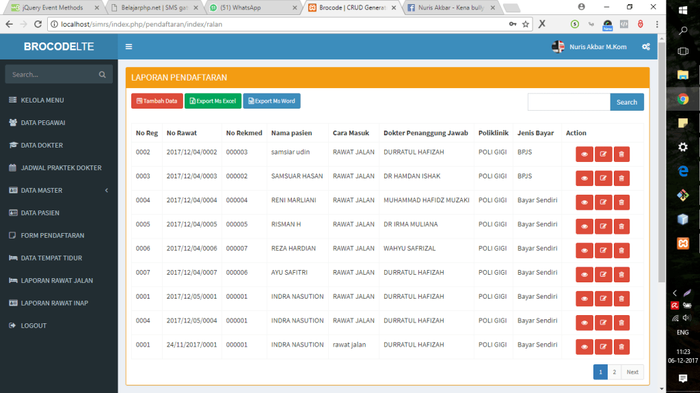View the SAMSUAR HASAN record
The width and height of the screenshot is (700, 393).
point(584,178)
